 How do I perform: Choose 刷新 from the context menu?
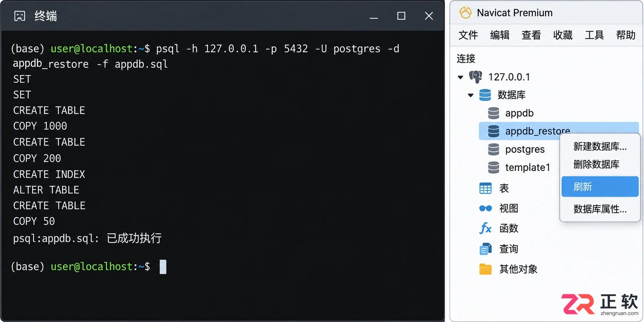click(600, 186)
